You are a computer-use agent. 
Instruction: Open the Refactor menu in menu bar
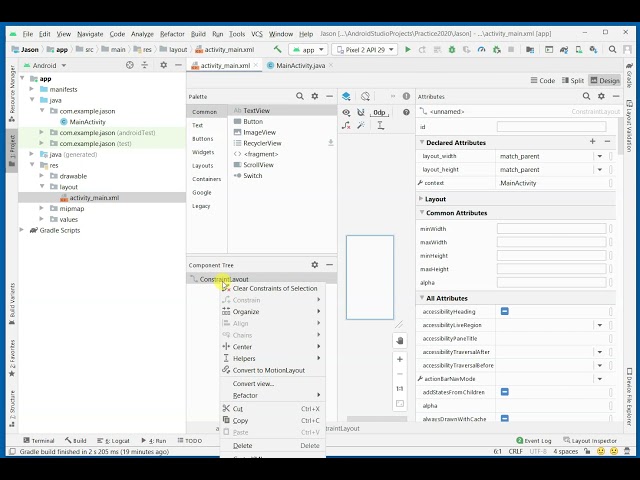pyautogui.click(x=172, y=34)
